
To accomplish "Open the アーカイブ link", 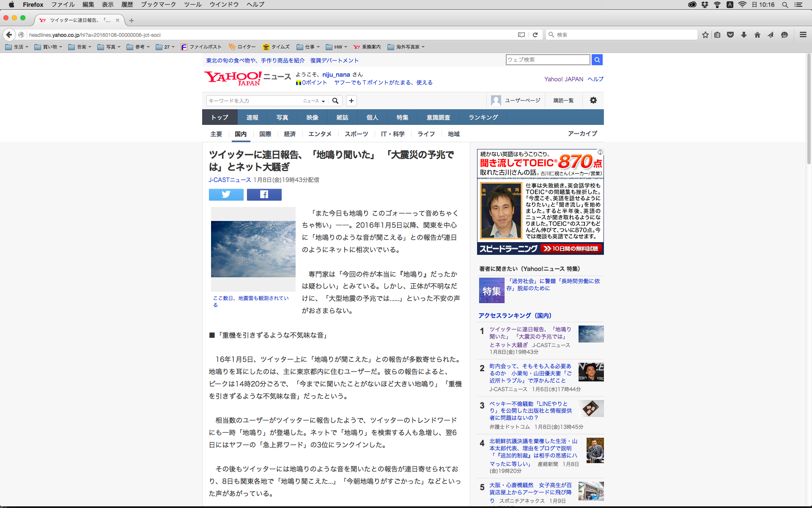I will click(x=582, y=134).
